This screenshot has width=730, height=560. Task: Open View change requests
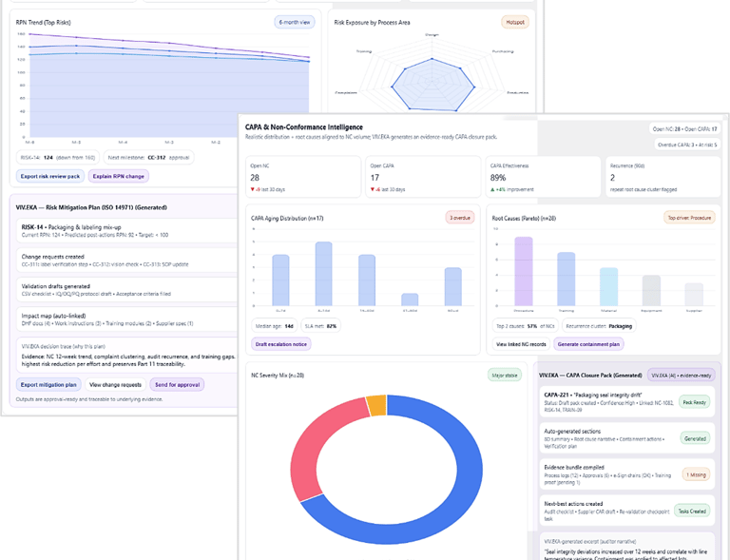click(115, 384)
